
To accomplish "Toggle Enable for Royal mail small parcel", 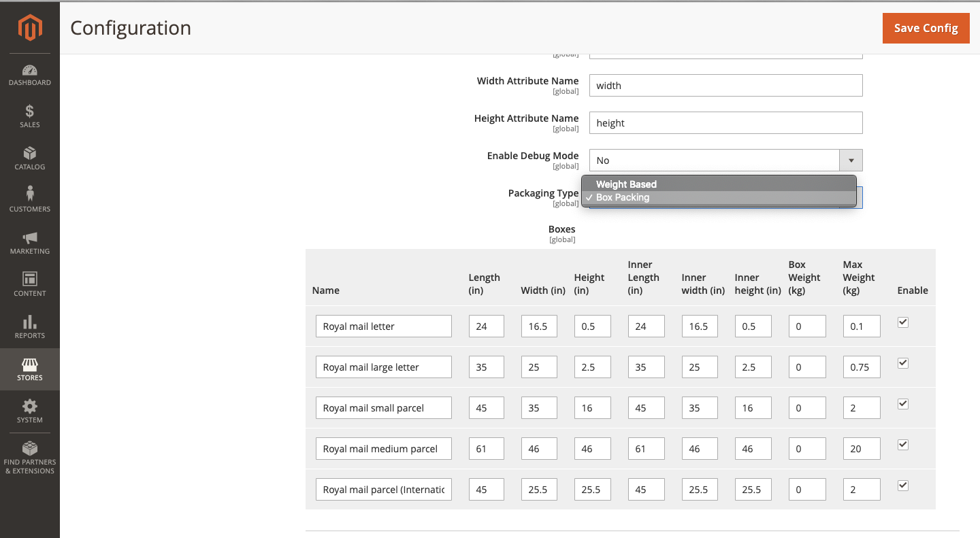I will pyautogui.click(x=903, y=404).
